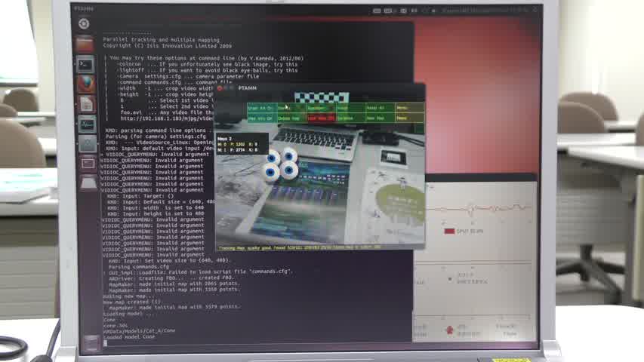
Task: Select the Delete Map menu item
Action: coord(291,118)
